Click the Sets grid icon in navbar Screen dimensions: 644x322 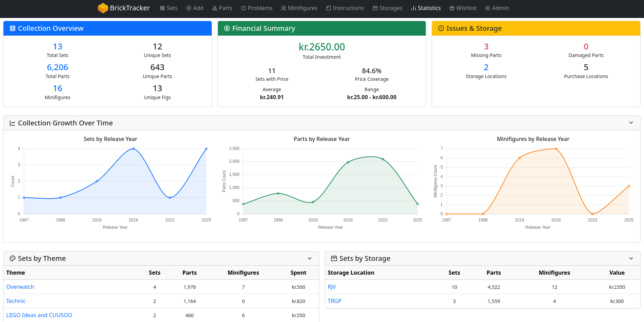[x=162, y=8]
